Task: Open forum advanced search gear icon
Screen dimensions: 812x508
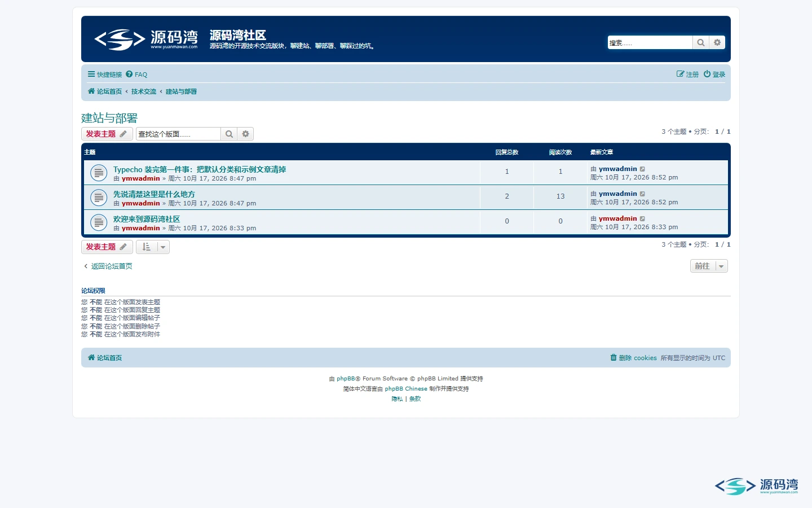Action: 246,134
